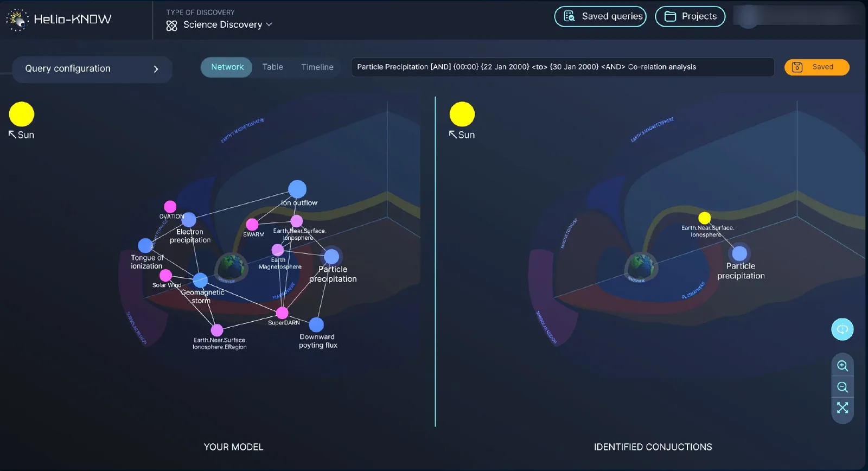This screenshot has height=471, width=868.
Task: Select the Earth Magnetosphere node
Action: pyautogui.click(x=278, y=250)
